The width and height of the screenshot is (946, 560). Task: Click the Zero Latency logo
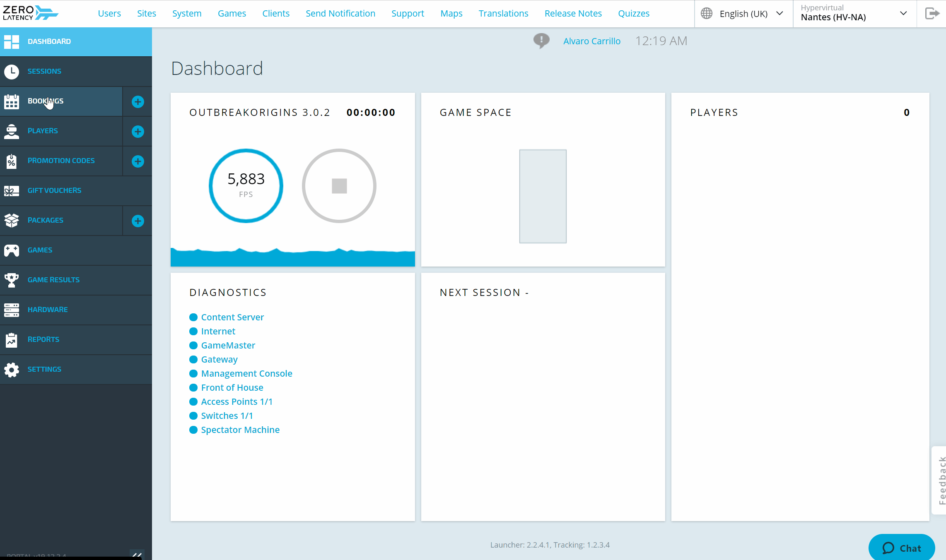coord(30,13)
